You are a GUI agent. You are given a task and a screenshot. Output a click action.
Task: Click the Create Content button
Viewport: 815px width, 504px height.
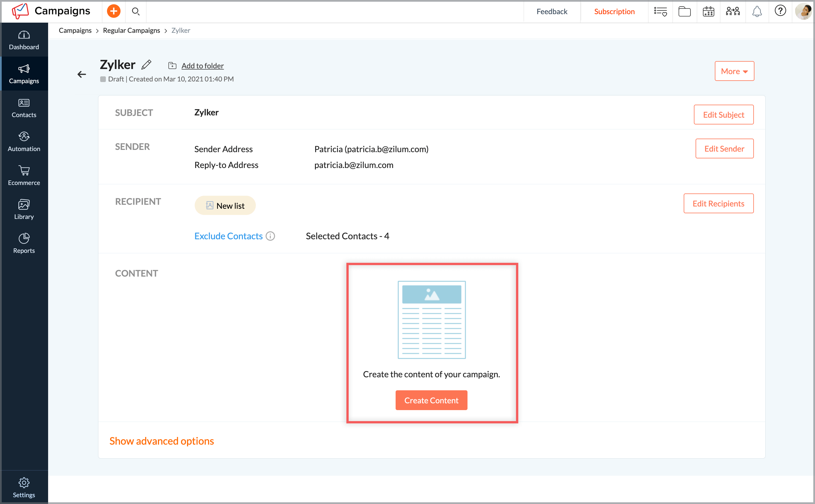point(431,400)
